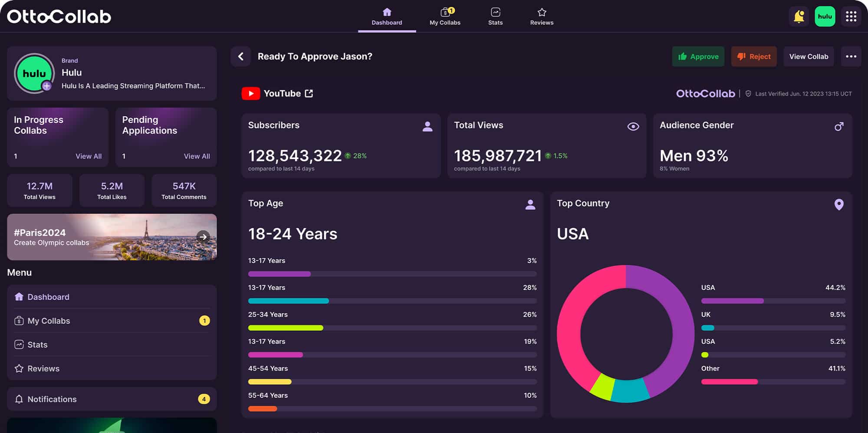Open the Notifications panel row
This screenshot has width=868, height=433.
(112, 399)
